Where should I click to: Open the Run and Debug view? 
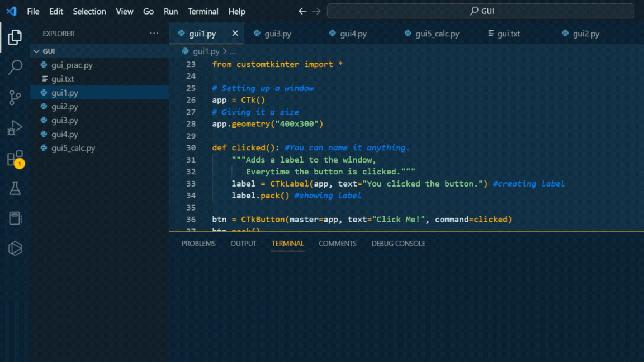15,127
